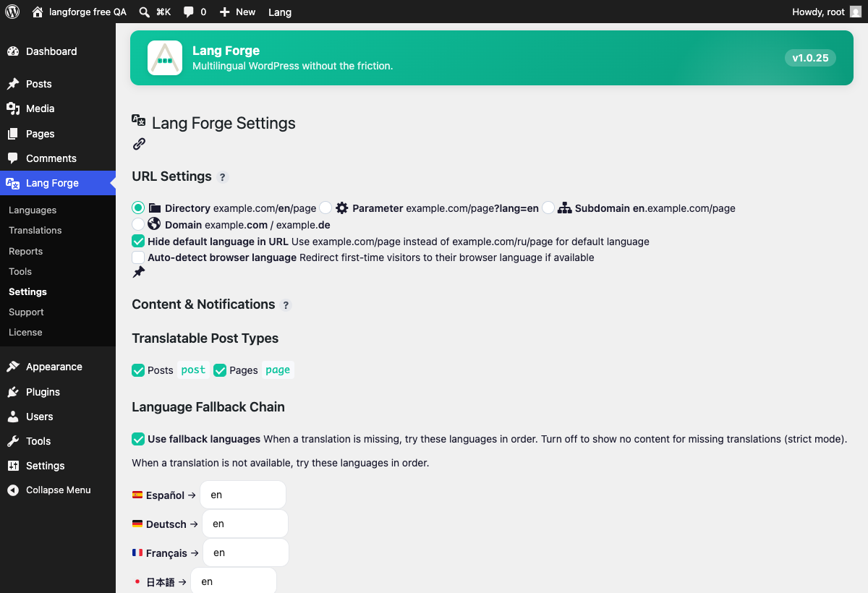Click the pushpin icon below Auto-detect option
Viewport: 868px width, 593px height.
pyautogui.click(x=139, y=272)
